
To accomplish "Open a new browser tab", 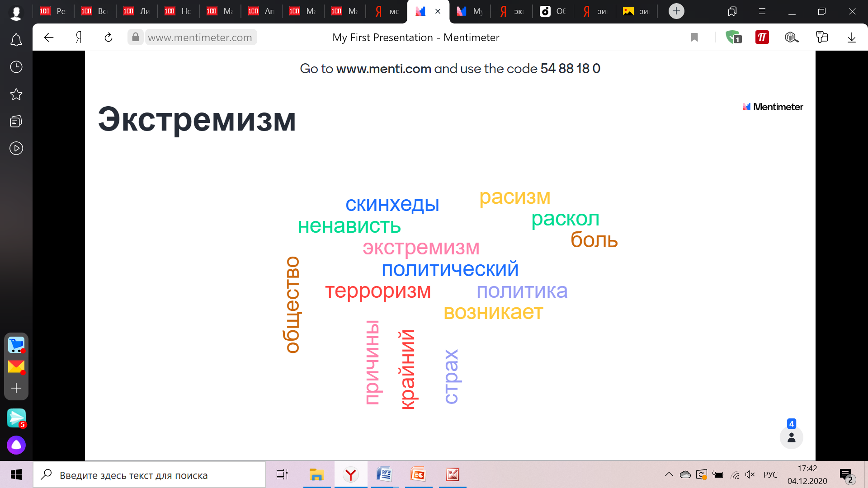I will coord(676,11).
